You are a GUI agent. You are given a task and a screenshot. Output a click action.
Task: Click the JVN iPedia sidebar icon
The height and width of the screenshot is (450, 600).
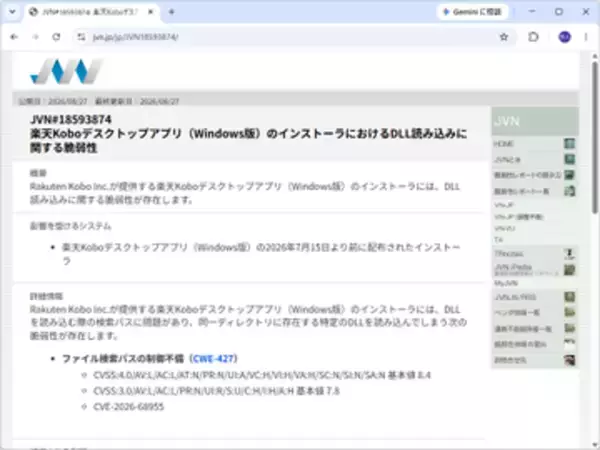click(569, 270)
